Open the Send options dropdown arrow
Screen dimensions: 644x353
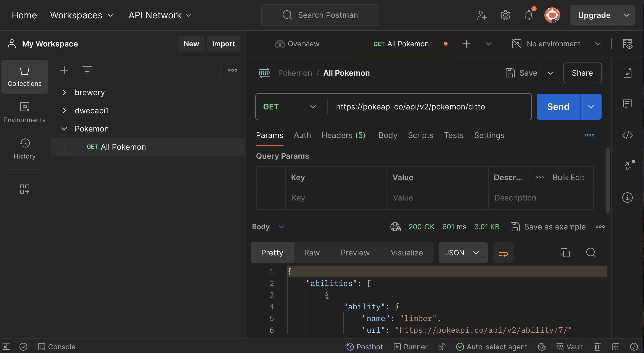tap(591, 107)
